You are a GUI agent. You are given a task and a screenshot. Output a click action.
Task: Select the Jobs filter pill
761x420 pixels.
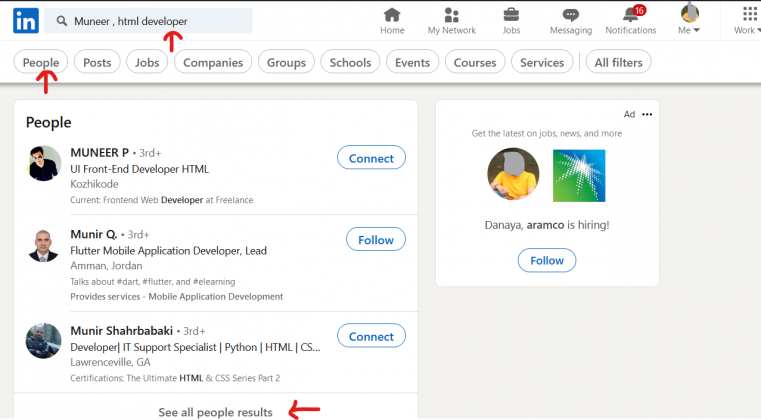click(147, 62)
